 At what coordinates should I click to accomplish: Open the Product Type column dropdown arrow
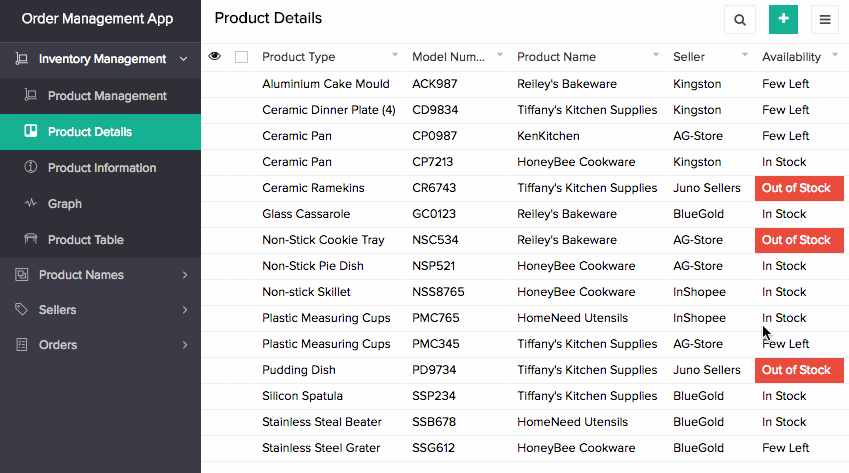395,54
